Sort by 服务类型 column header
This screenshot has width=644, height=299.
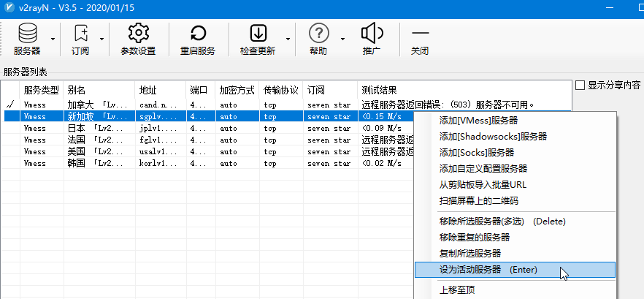click(x=42, y=90)
